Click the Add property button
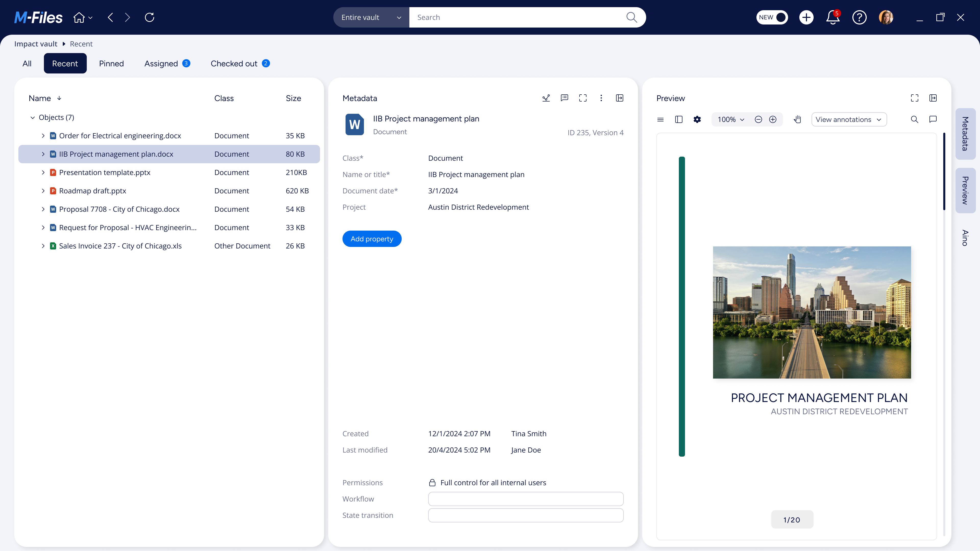Viewport: 980px width, 551px height. coord(372,239)
